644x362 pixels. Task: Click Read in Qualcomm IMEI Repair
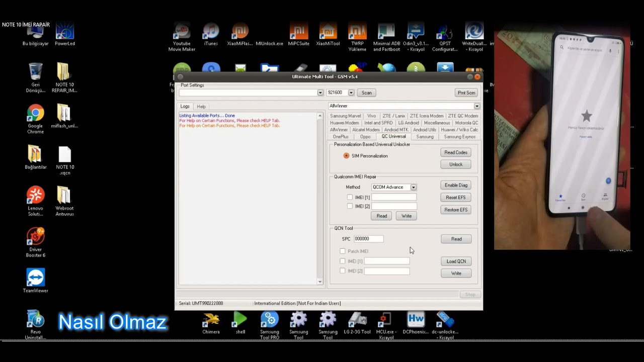(x=382, y=216)
